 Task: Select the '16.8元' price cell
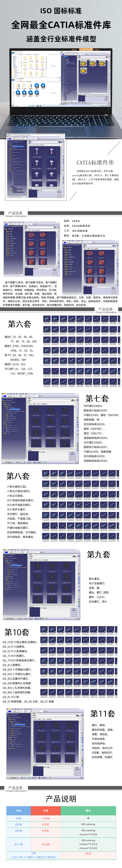click(x=46, y=844)
